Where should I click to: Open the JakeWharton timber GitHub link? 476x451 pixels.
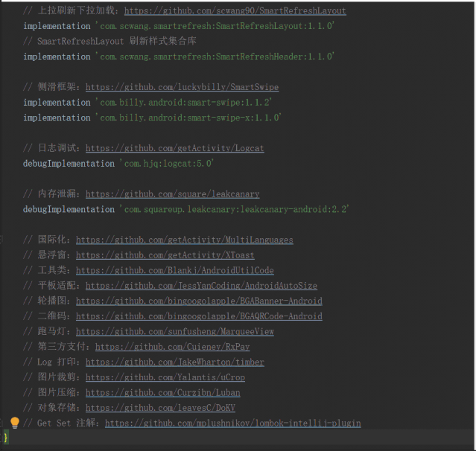174,362
